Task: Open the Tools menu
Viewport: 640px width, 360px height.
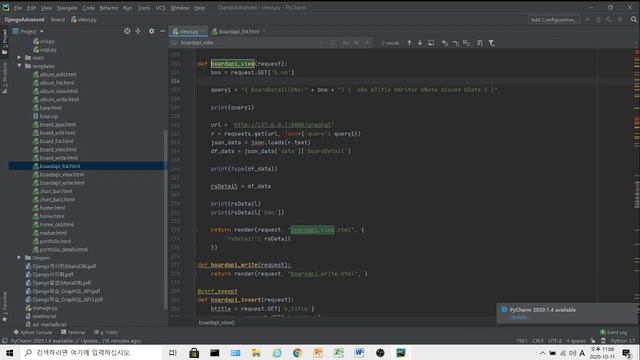Action: [144, 8]
